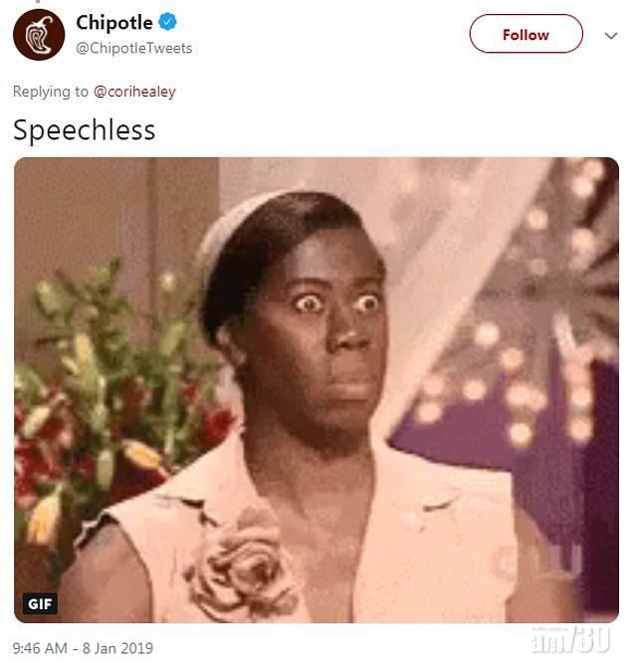Click the 'Replying to' label
Viewport: 631px width, 672px height.
(x=50, y=92)
